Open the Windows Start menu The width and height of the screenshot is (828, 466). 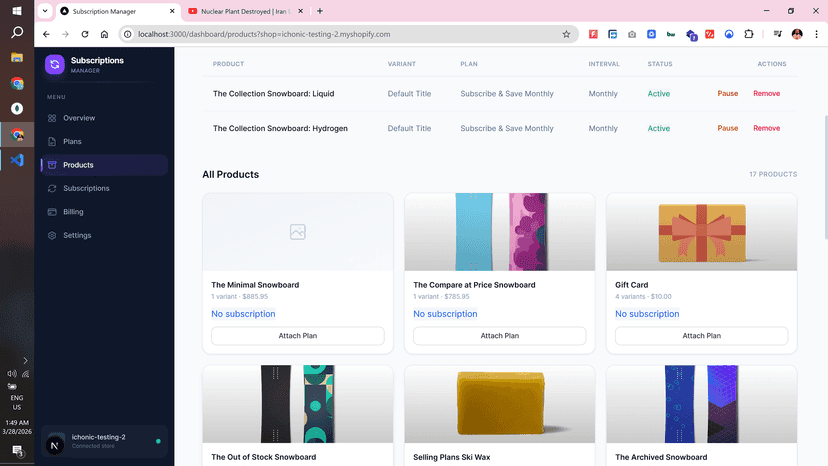[17, 11]
